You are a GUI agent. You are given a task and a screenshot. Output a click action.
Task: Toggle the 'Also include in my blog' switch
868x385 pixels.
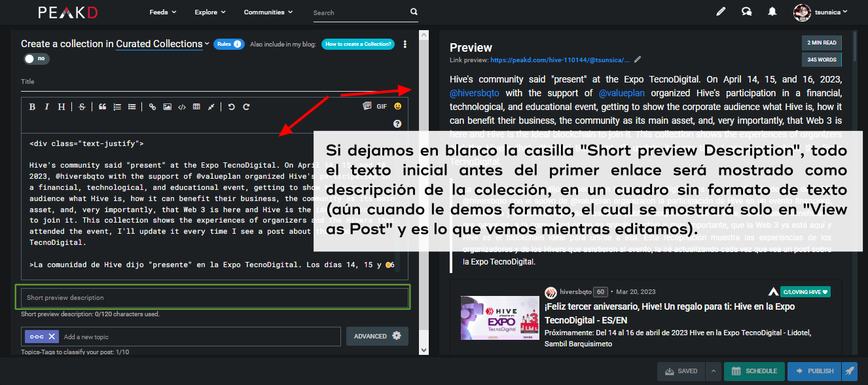(x=35, y=58)
